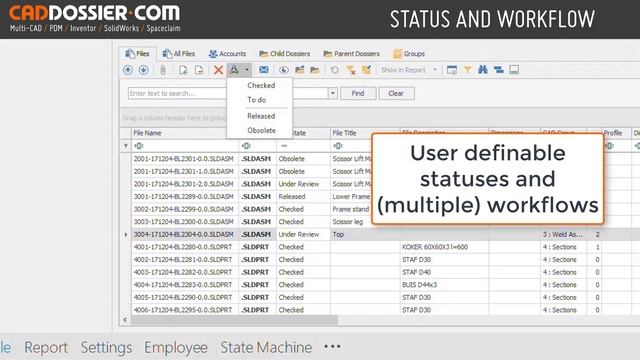
Task: Click the paperclip attach icon
Action: 163,70
